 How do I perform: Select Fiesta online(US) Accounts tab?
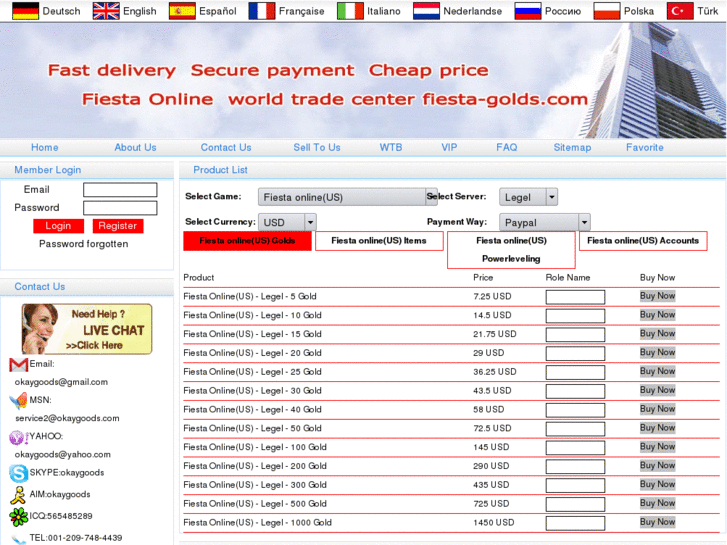coord(643,241)
